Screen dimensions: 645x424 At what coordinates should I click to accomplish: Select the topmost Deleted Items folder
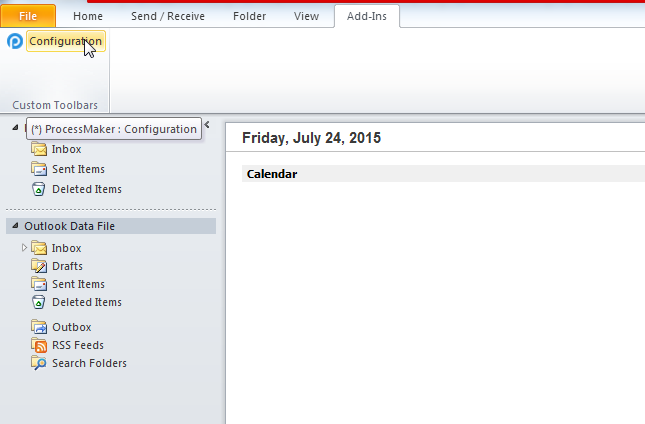click(x=86, y=189)
